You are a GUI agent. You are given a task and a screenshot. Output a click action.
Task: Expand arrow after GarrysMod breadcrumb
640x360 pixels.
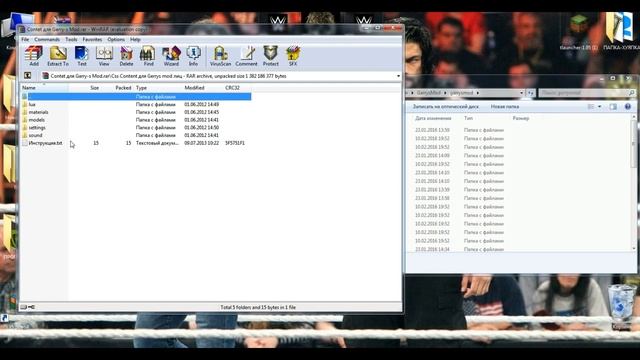coord(445,93)
